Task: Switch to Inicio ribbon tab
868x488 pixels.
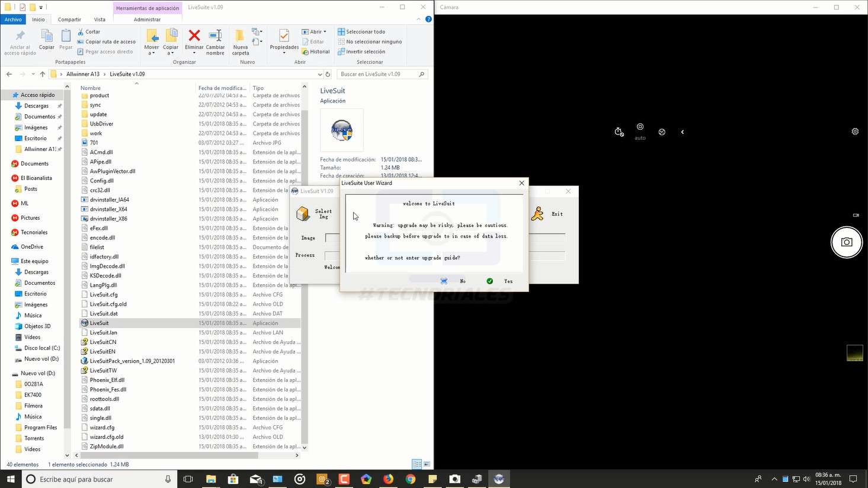Action: tap(39, 20)
